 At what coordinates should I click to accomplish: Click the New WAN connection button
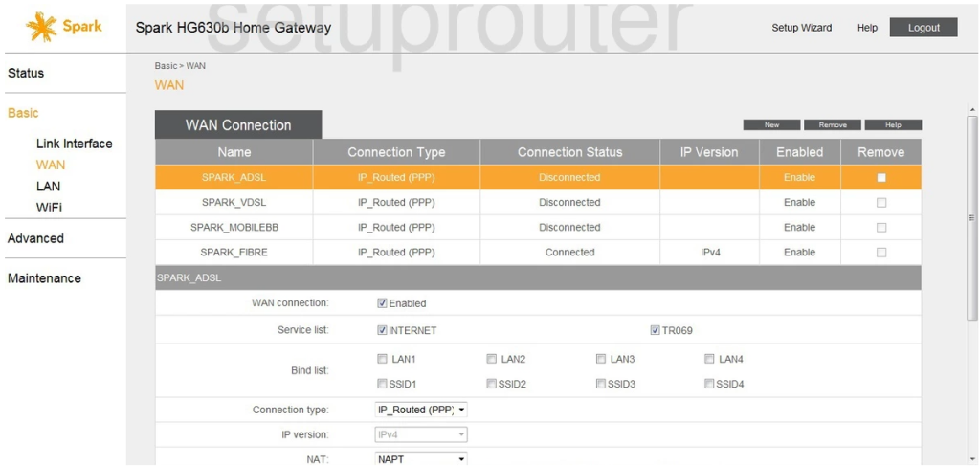coord(771,124)
